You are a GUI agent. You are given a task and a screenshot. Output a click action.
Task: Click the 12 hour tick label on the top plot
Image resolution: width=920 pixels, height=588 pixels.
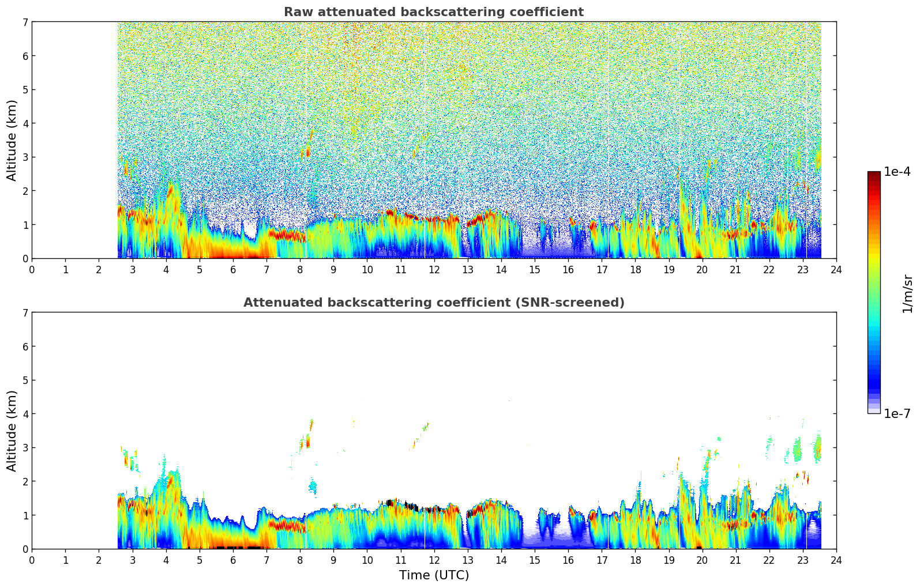point(434,270)
